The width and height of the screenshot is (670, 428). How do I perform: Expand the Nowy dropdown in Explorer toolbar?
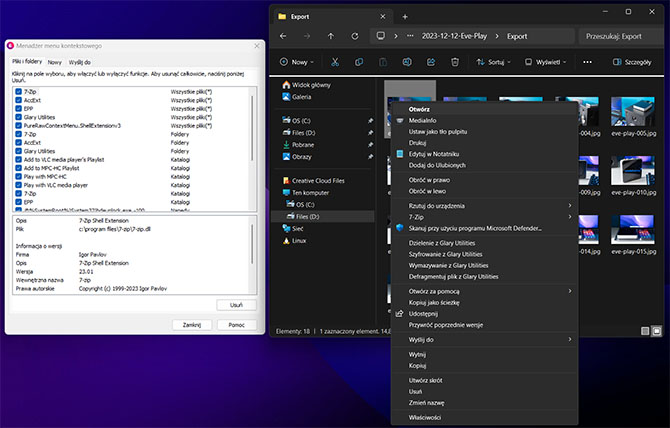pyautogui.click(x=297, y=62)
